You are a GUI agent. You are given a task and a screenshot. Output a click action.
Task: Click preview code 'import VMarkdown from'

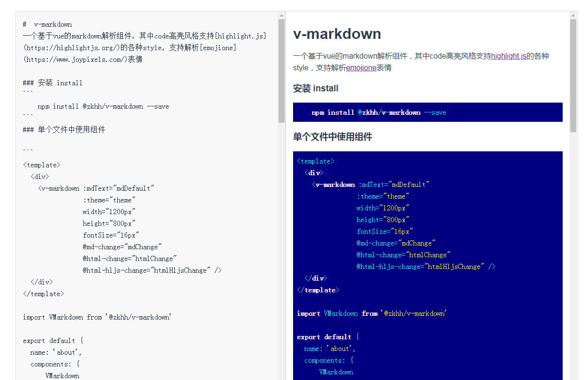tap(337, 313)
